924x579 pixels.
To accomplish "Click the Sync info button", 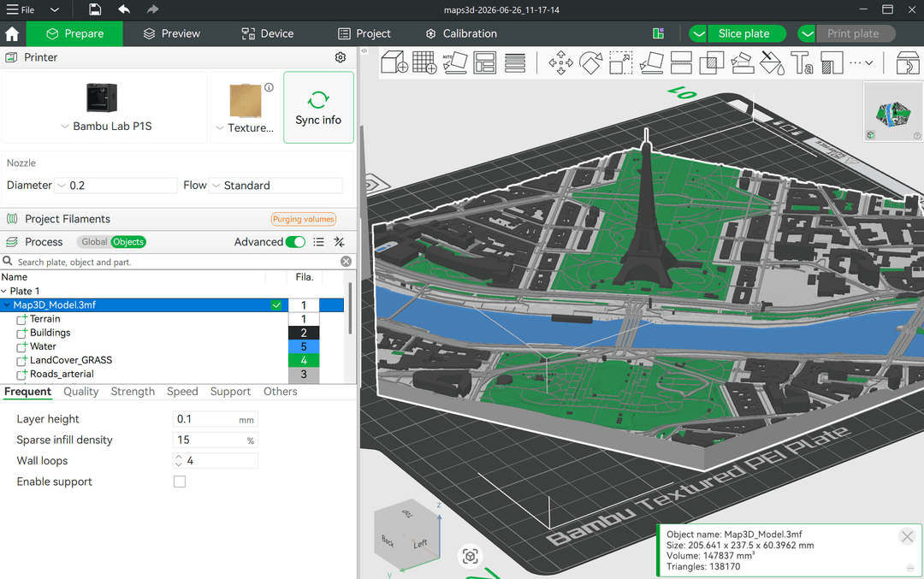I will [x=319, y=107].
